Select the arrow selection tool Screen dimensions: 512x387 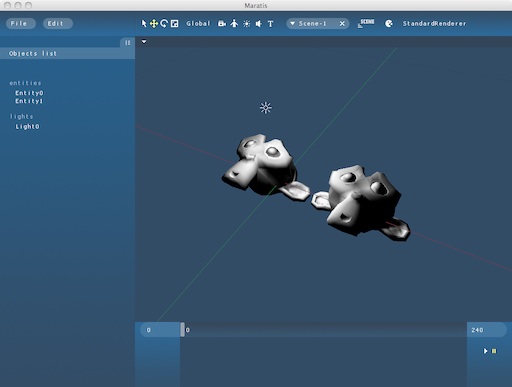click(144, 24)
